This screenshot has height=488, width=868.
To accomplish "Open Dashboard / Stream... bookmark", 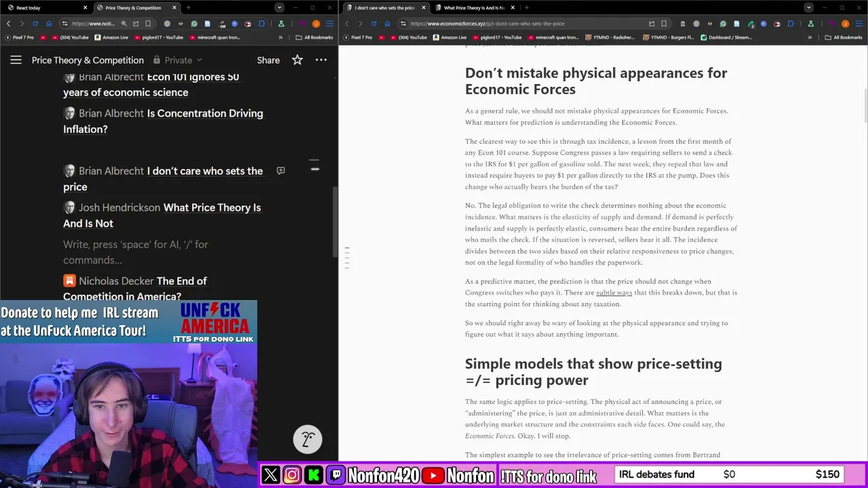I will coord(727,37).
